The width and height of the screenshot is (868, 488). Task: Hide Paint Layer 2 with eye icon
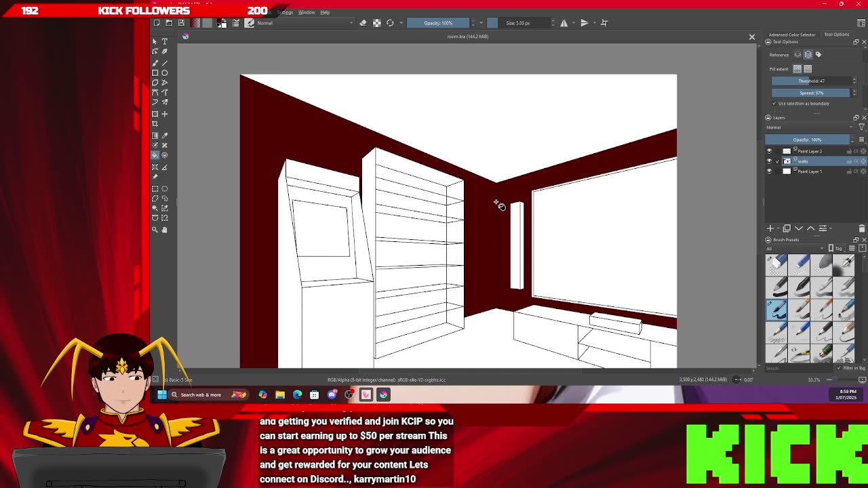coord(769,151)
